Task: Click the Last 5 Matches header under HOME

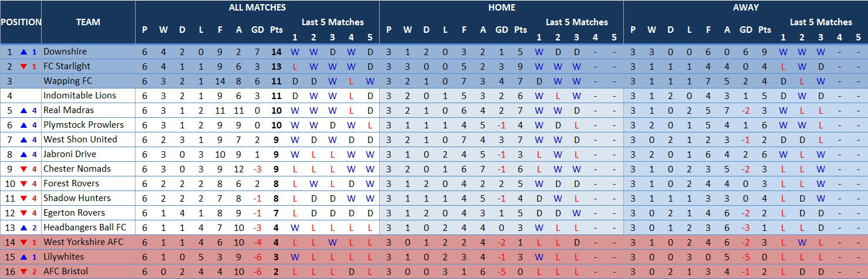Action: [576, 22]
